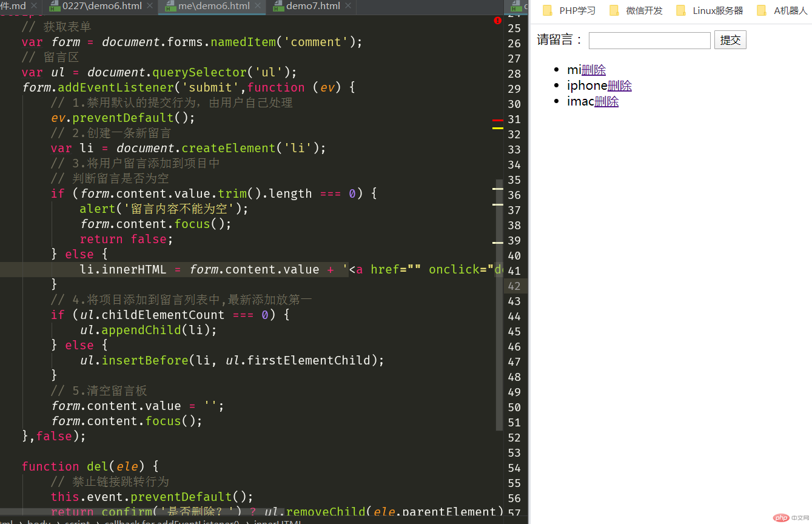Viewport: 812px width, 524px height.
Task: Jump to the yellow warning mark below red
Action: (498, 128)
